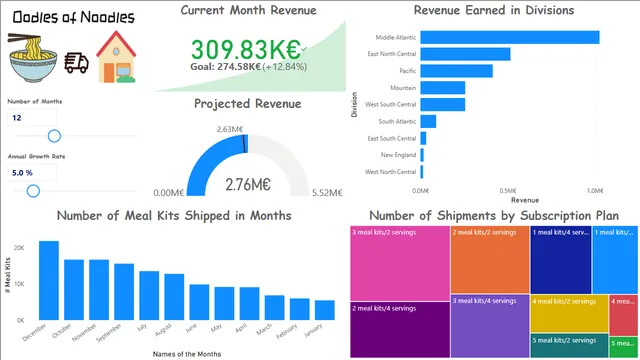
Task: Select the yellow 4 meal kits/2 servings tile
Action: (x=569, y=313)
